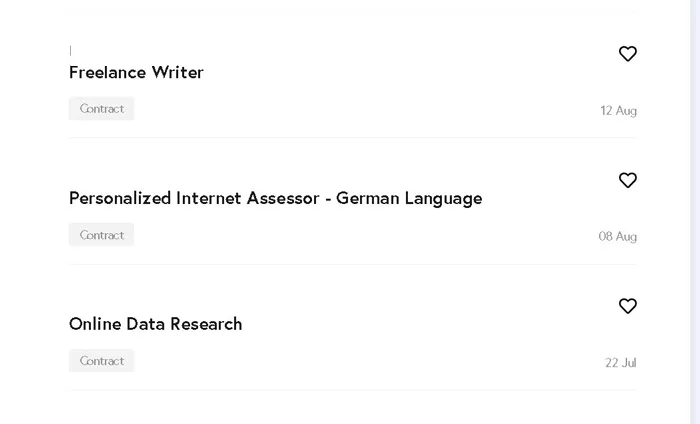Click the 08 Aug posting date
Image resolution: width=700 pixels, height=424 pixels.
pos(617,237)
